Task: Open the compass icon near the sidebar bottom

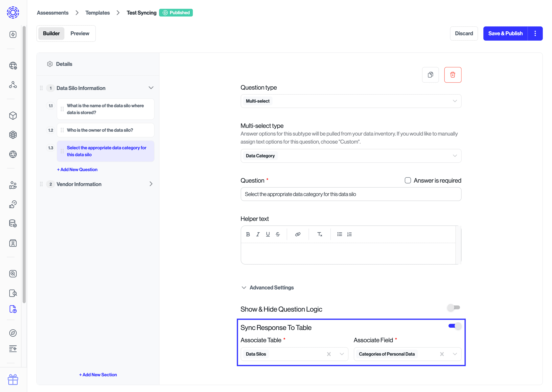Action: 13,333
